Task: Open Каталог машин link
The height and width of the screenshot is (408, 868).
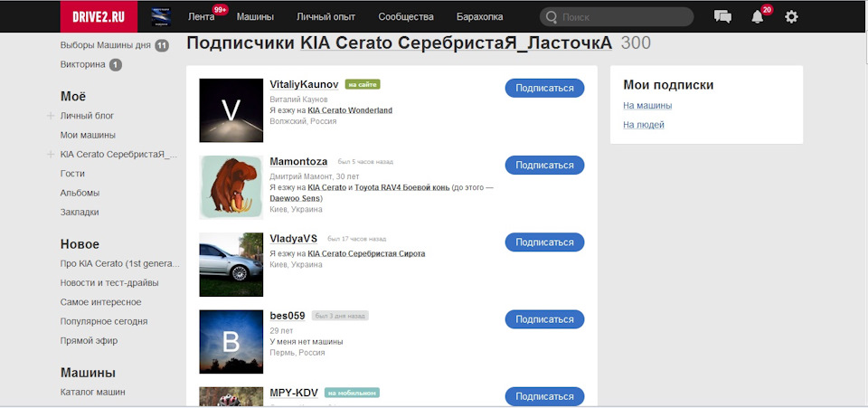Action: point(92,392)
